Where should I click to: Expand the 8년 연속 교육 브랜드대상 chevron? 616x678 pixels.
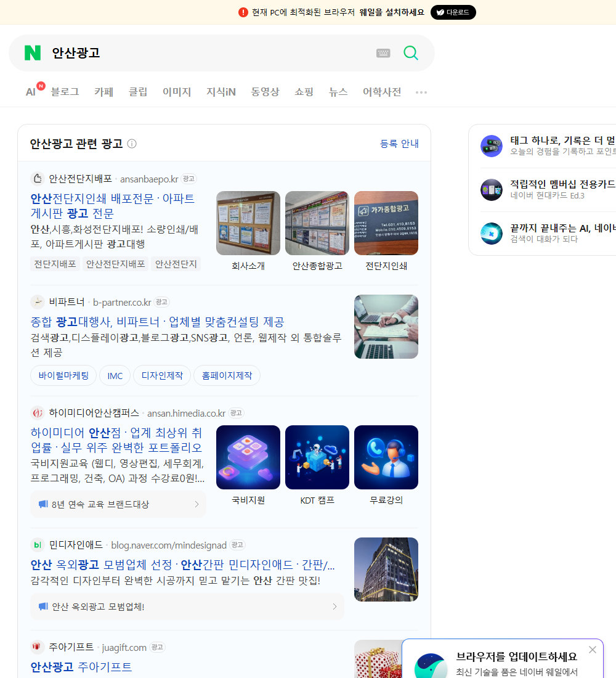point(197,504)
